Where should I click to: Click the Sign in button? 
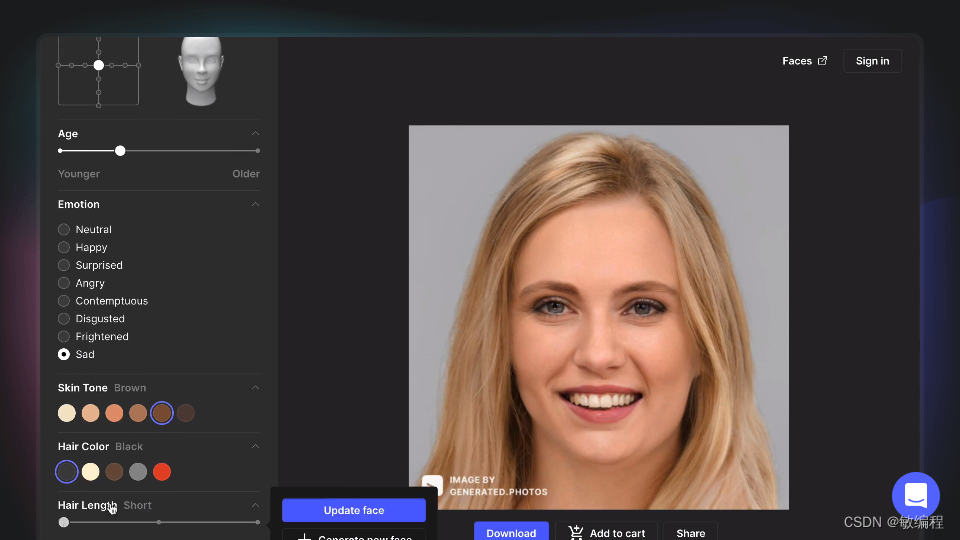872,61
